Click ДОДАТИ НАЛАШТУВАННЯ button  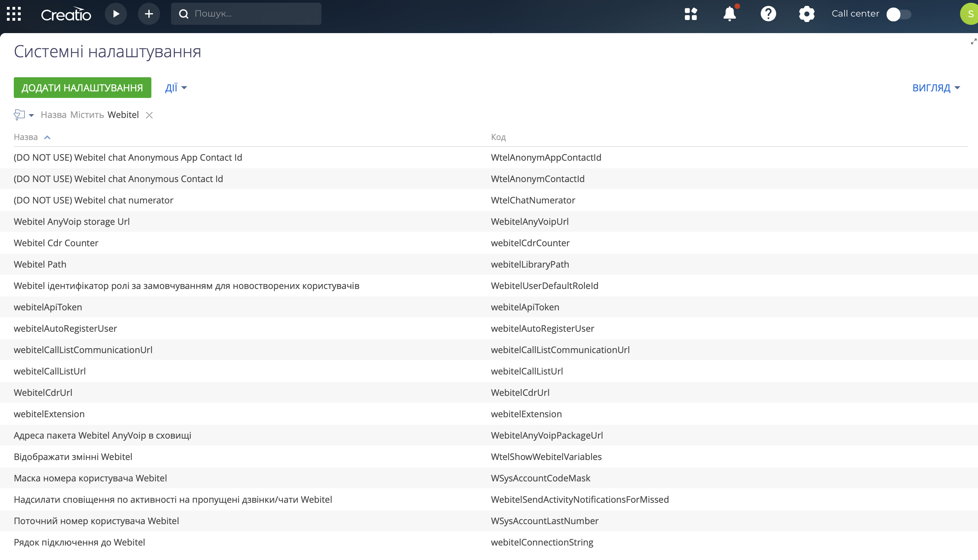[x=82, y=88]
